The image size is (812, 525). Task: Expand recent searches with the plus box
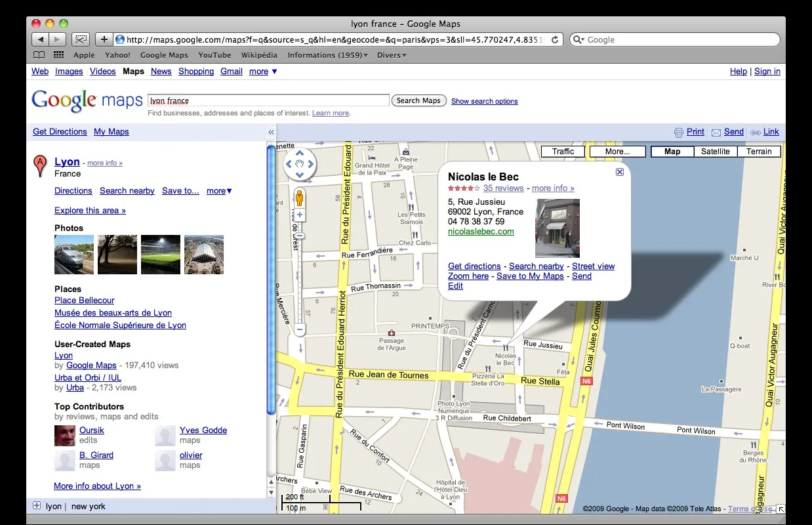pos(37,506)
